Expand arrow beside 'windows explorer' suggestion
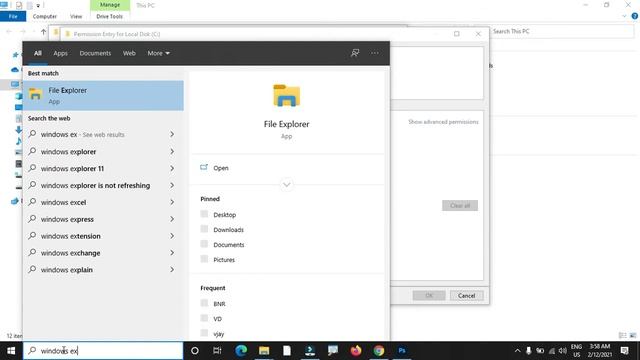Image resolution: width=640 pixels, height=360 pixels. (172, 151)
